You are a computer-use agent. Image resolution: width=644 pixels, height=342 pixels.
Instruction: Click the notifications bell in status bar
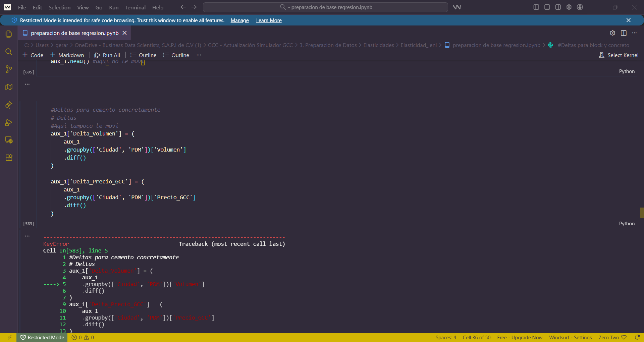(637, 337)
